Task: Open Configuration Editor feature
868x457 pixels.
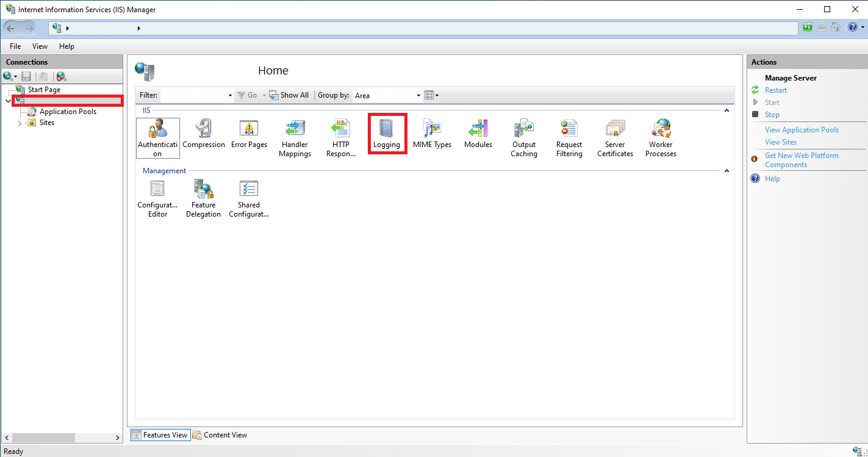Action: coord(157,199)
